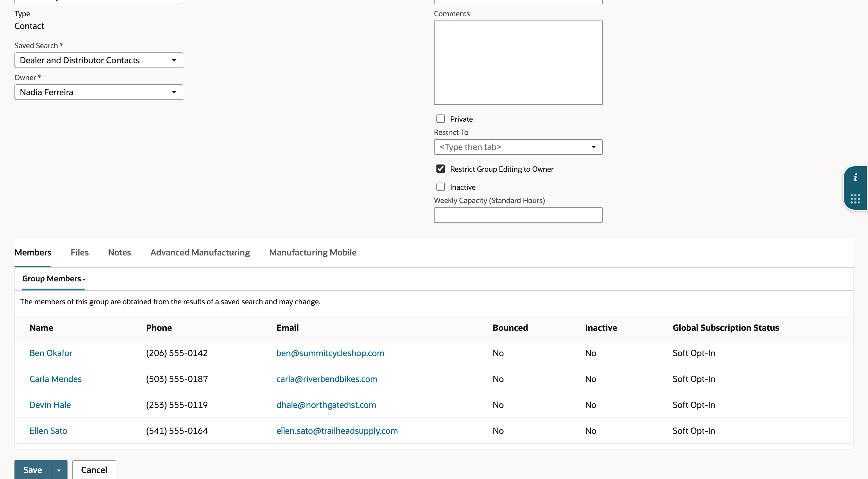Select the Group Members subtab
This screenshot has height=479, width=868.
(54, 279)
